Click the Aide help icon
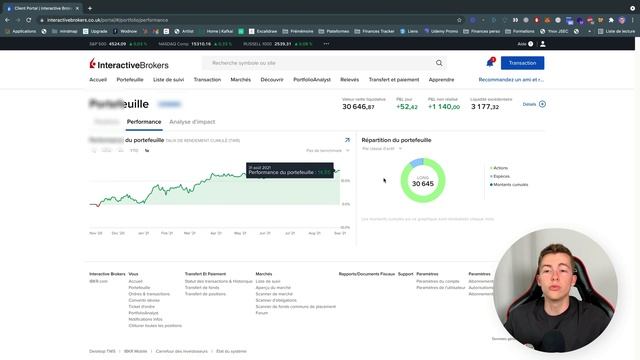The image size is (640, 360). point(531,44)
